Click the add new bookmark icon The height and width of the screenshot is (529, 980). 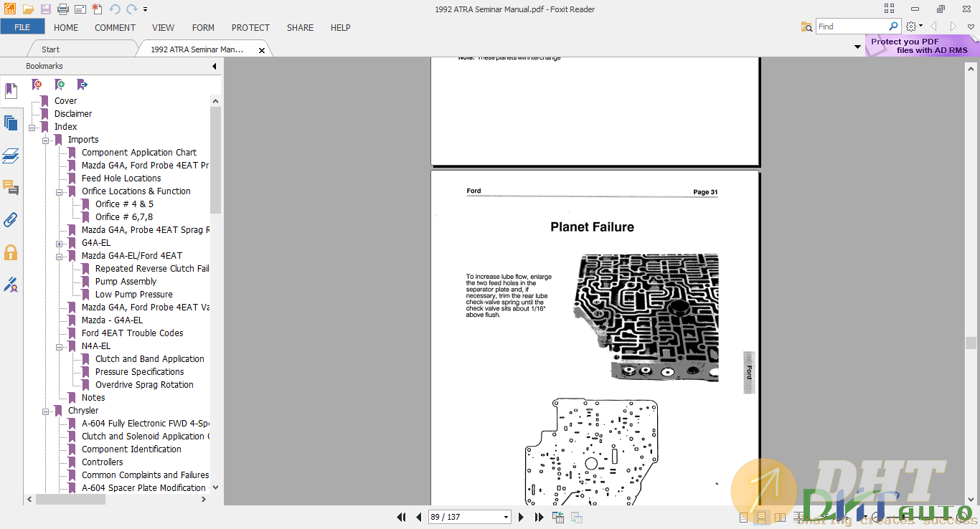pos(60,85)
